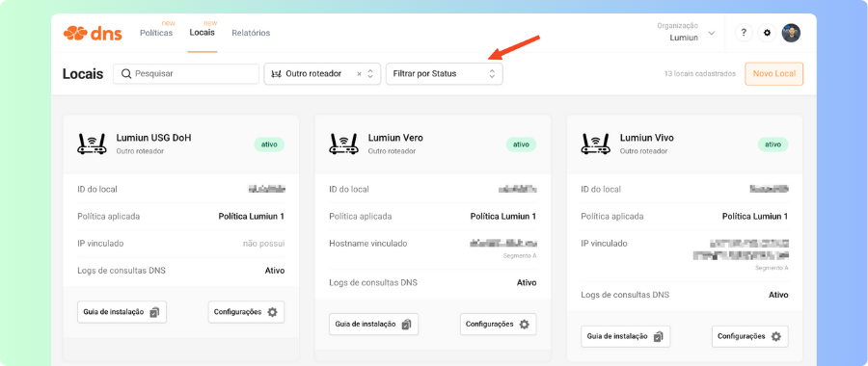Click the Lumiun Vero card title
This screenshot has width=868, height=366.
[x=395, y=138]
